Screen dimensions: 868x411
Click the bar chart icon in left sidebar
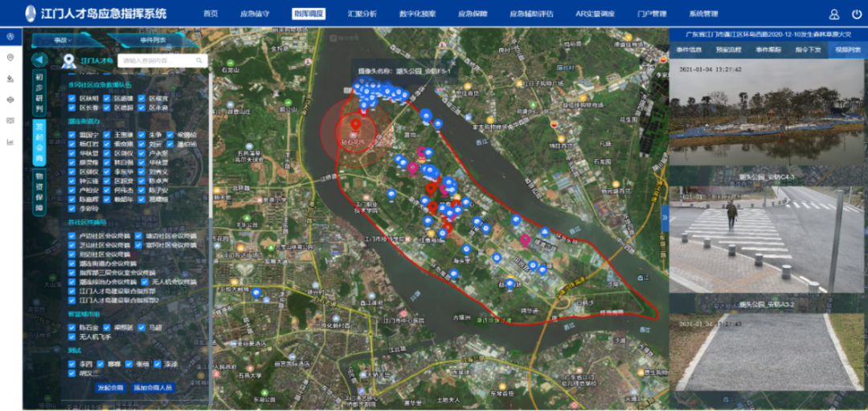10,142
